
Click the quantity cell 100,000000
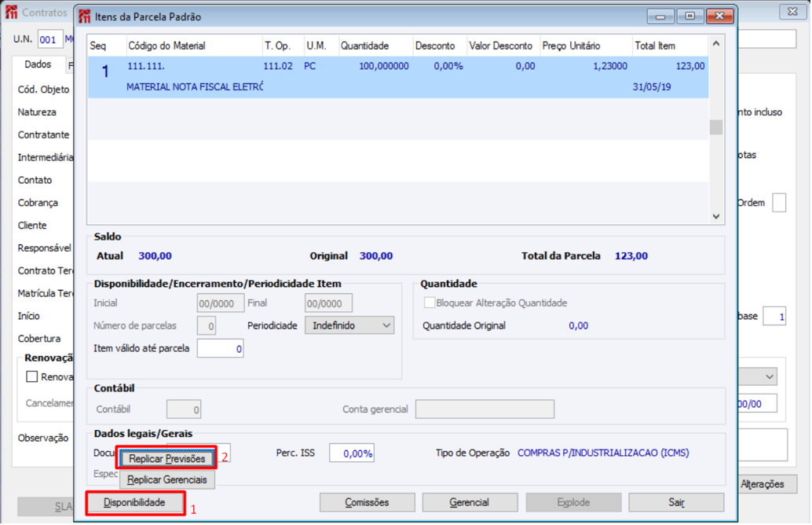[384, 66]
